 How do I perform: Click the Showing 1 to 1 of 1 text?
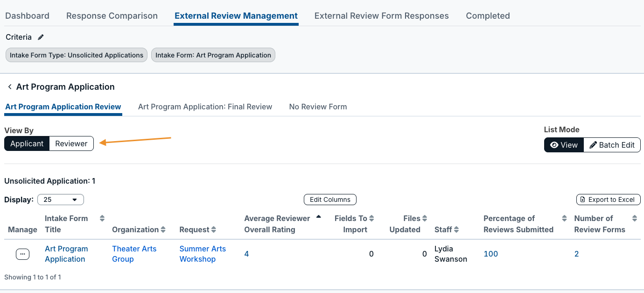pyautogui.click(x=33, y=277)
